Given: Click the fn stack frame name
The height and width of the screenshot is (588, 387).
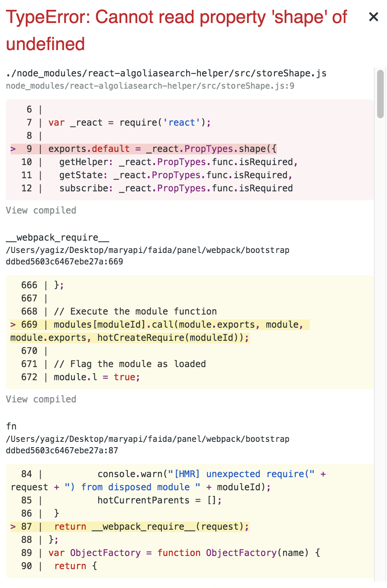Looking at the screenshot, I should click(11, 426).
